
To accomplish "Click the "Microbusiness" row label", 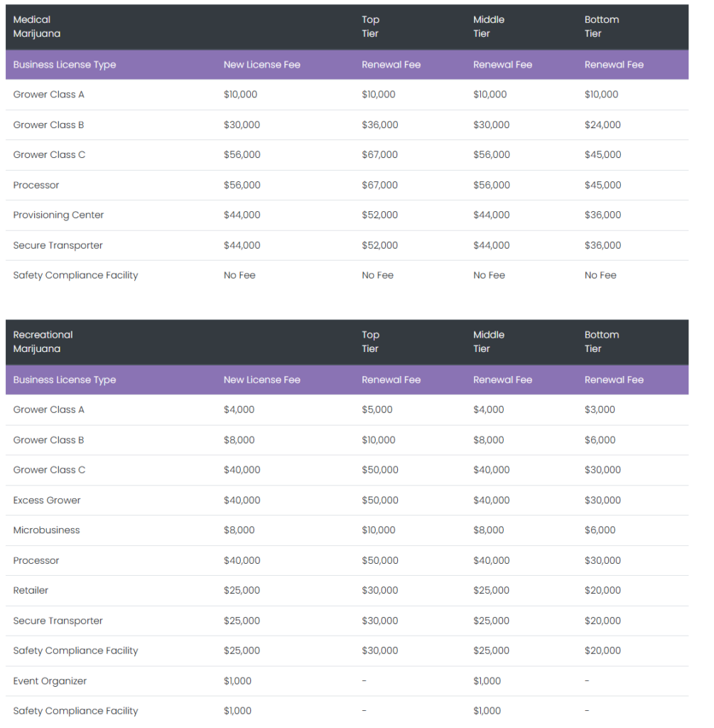I will pyautogui.click(x=46, y=530).
